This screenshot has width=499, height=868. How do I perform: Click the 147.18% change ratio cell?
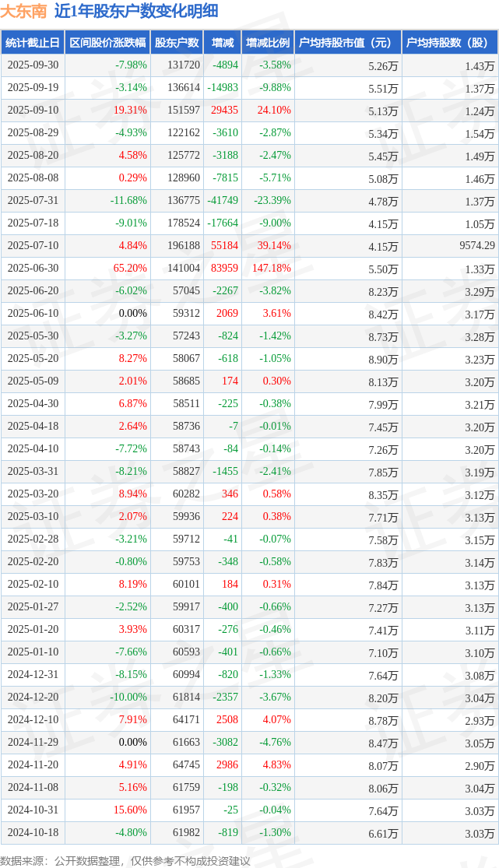272,269
